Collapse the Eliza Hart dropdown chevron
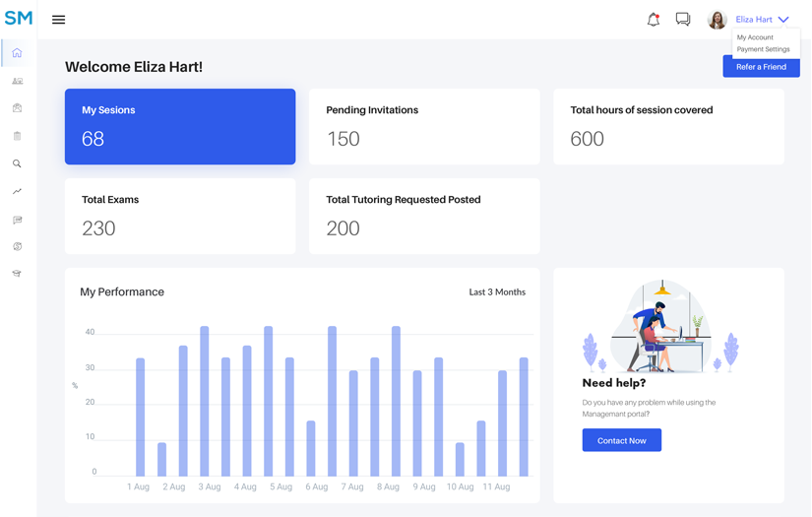 click(x=783, y=20)
